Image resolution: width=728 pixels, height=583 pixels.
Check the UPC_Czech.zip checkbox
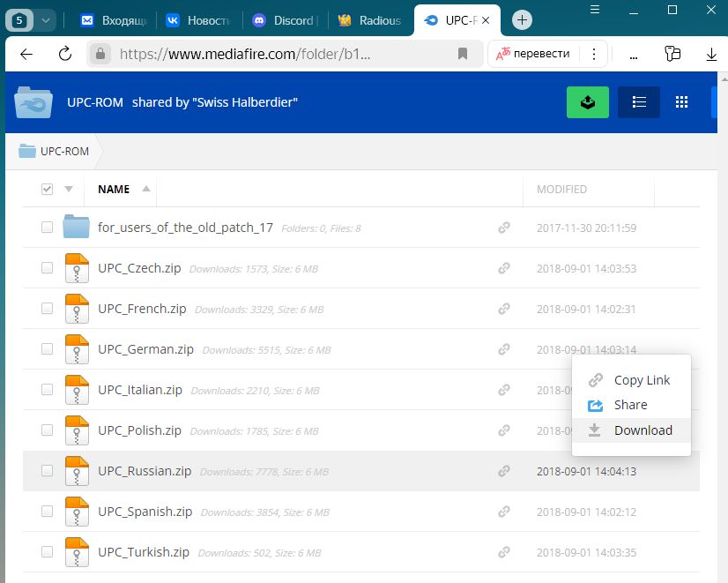point(47,268)
